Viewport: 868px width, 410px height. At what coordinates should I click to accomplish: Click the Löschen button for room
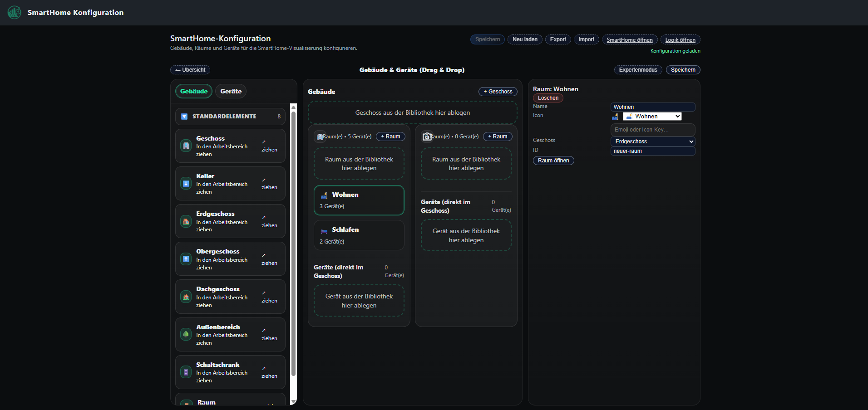click(x=548, y=98)
